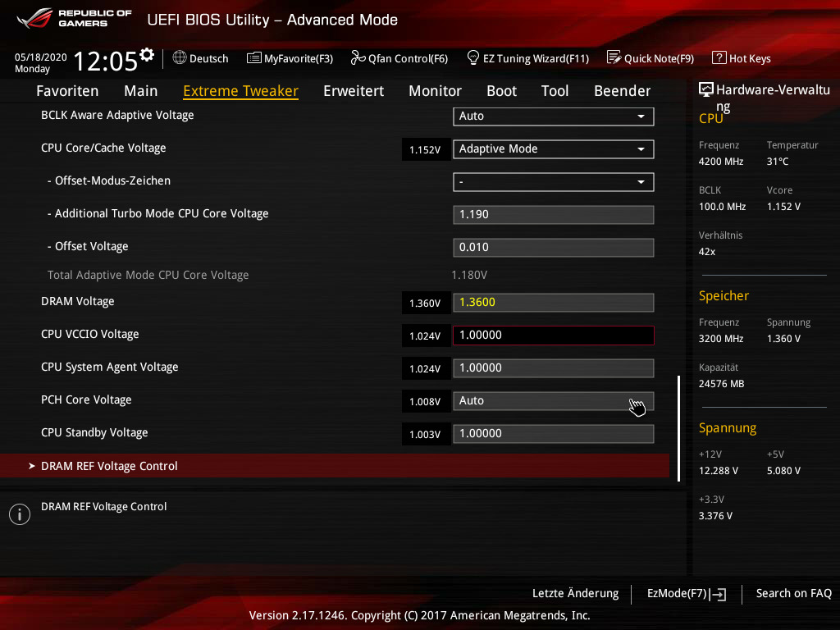Image resolution: width=840 pixels, height=630 pixels.
Task: Click the EZ Tuning Wizard bulb icon
Action: coord(473,57)
